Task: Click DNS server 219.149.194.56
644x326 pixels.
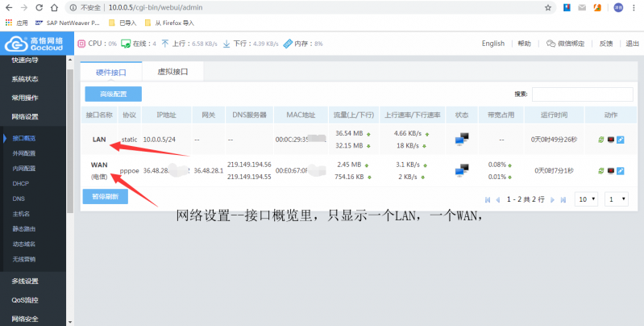Action: pos(249,165)
